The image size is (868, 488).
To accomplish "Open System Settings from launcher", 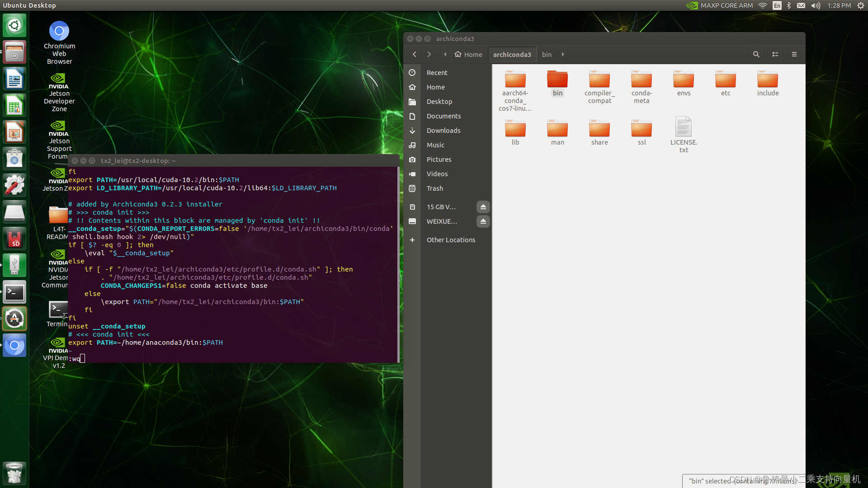I will pyautogui.click(x=14, y=185).
